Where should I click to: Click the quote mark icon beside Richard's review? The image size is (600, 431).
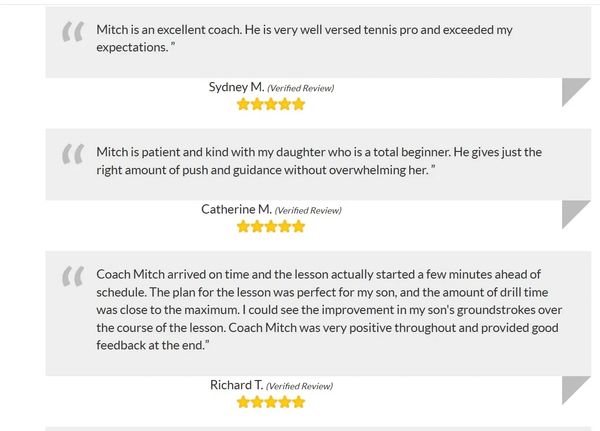click(x=72, y=277)
